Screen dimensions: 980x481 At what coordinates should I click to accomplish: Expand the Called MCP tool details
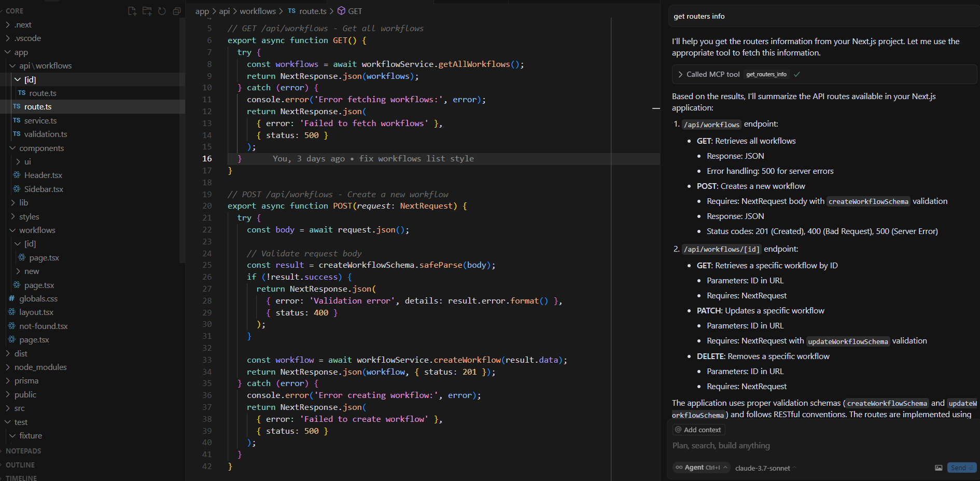point(680,74)
